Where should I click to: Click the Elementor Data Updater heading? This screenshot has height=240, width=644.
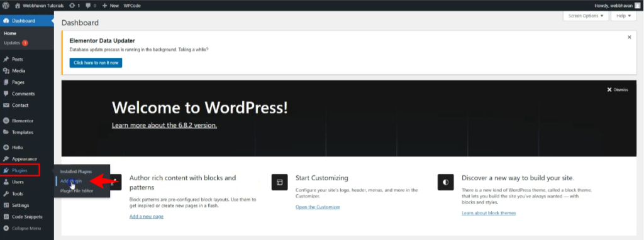tap(103, 41)
